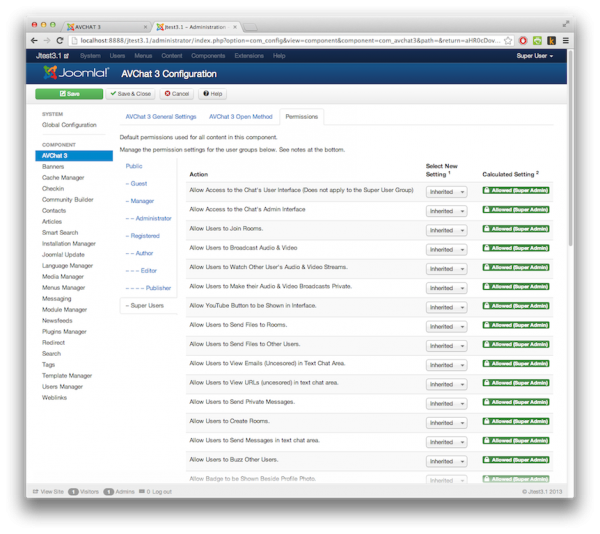Open the Chrome hamburger menu
This screenshot has height=534, width=600.
566,41
